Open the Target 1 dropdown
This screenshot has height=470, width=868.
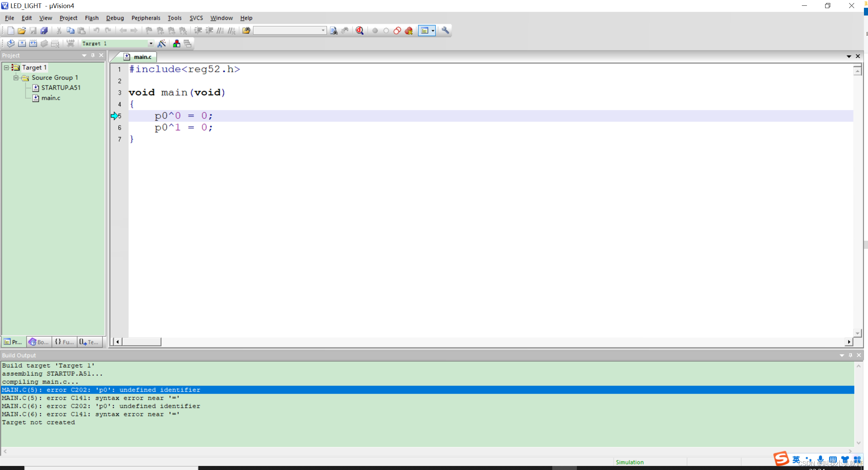151,44
